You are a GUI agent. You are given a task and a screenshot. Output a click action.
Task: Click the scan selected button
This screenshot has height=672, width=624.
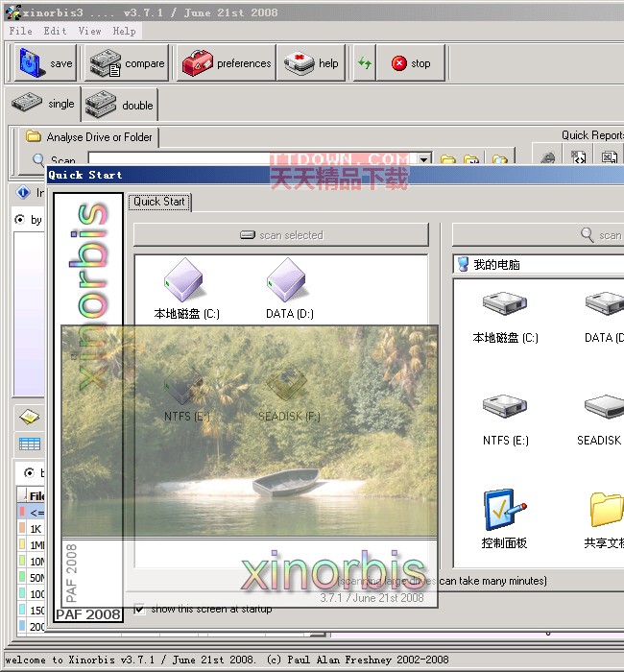point(281,235)
